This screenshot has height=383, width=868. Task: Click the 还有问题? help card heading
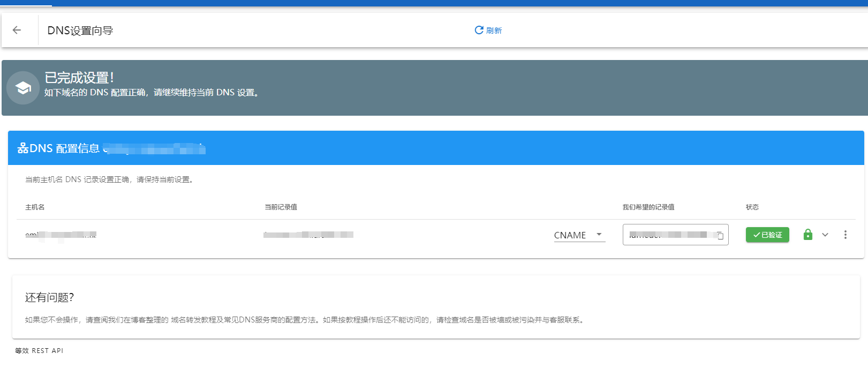click(49, 297)
